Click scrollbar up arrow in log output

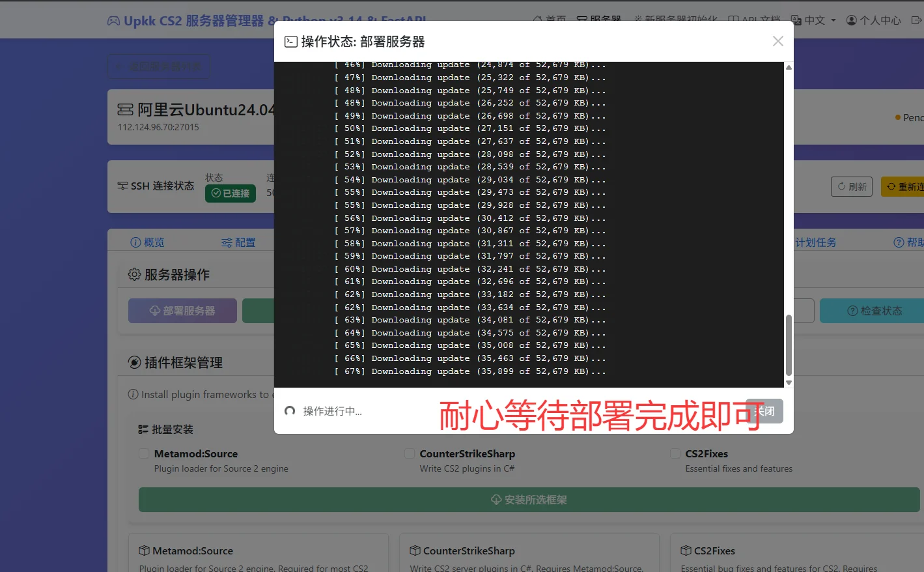click(789, 67)
